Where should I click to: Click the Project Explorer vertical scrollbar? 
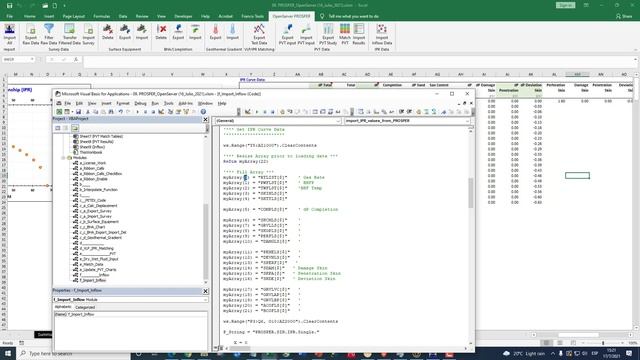click(x=205, y=208)
